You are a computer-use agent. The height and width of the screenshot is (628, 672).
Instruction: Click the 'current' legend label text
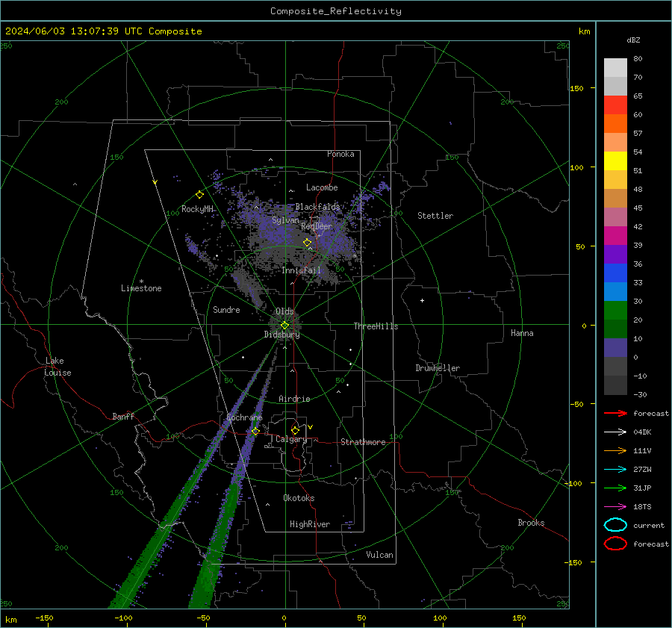[x=649, y=525]
